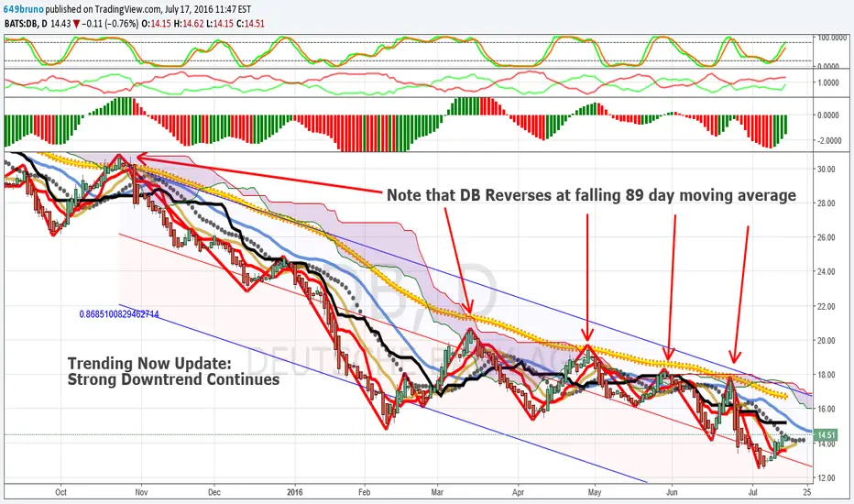Click the 16.00 price axis label

[826, 410]
